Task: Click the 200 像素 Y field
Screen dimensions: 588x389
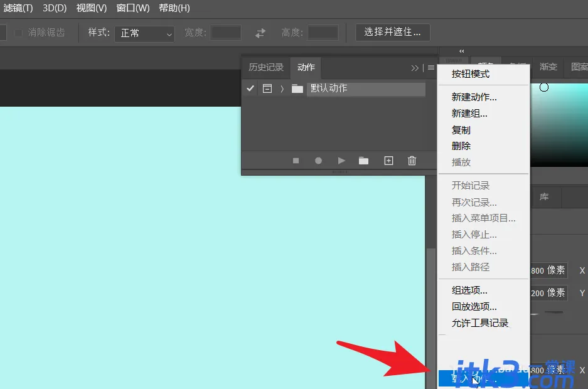Action: point(548,292)
